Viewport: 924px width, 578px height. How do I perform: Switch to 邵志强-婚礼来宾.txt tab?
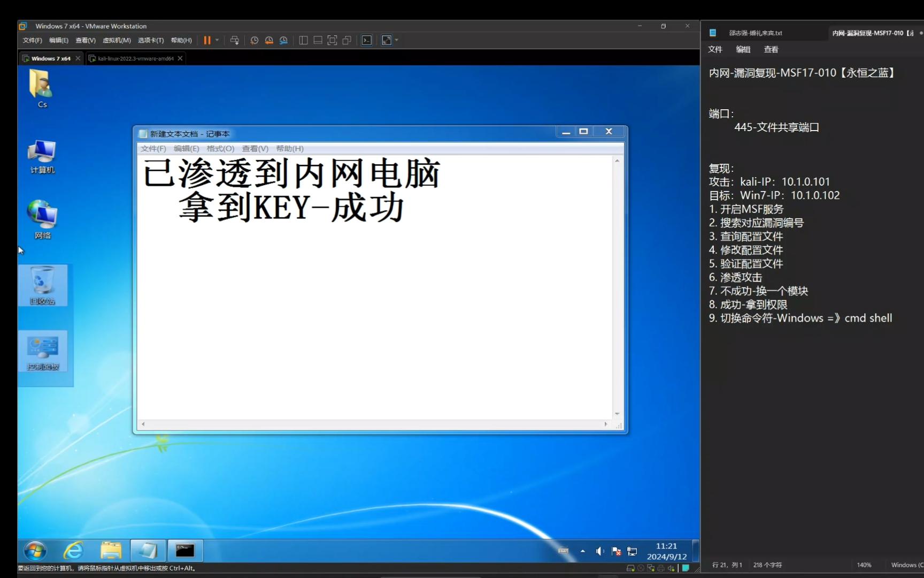point(755,33)
